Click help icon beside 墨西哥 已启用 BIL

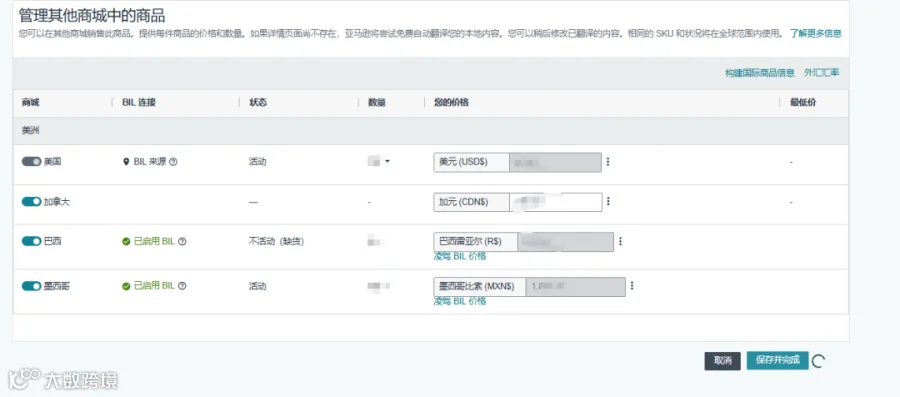pos(182,286)
